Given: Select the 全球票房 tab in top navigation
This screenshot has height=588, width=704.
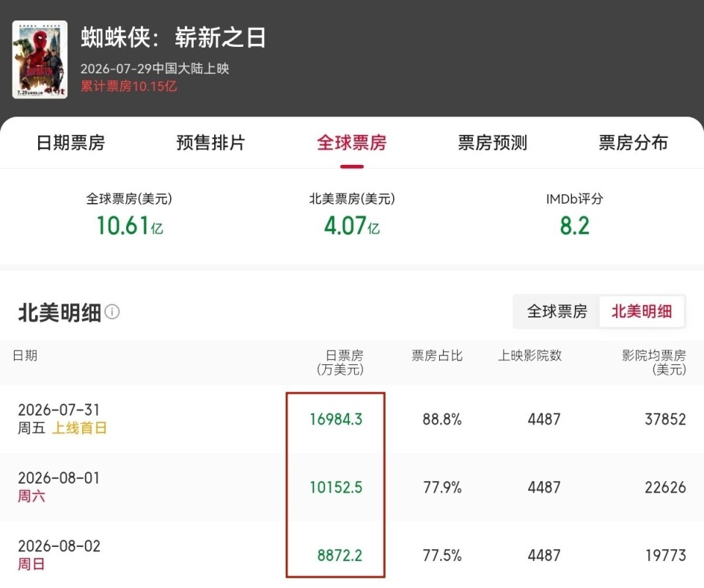Looking at the screenshot, I should point(351,143).
